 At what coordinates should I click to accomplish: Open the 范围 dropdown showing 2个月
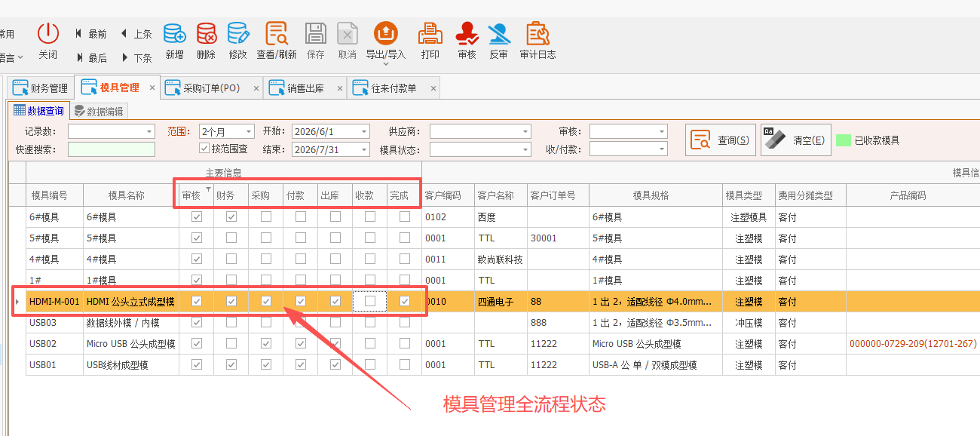coord(249,131)
